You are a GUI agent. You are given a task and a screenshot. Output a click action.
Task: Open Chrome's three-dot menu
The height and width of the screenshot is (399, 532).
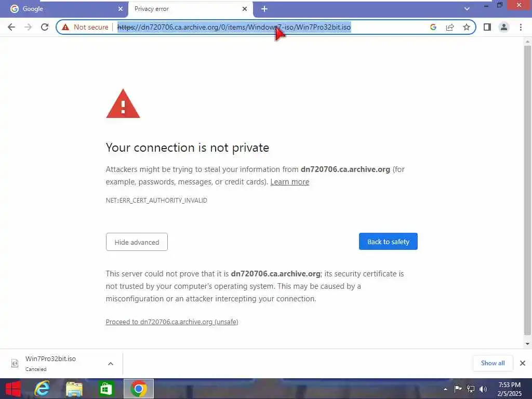[x=521, y=27]
